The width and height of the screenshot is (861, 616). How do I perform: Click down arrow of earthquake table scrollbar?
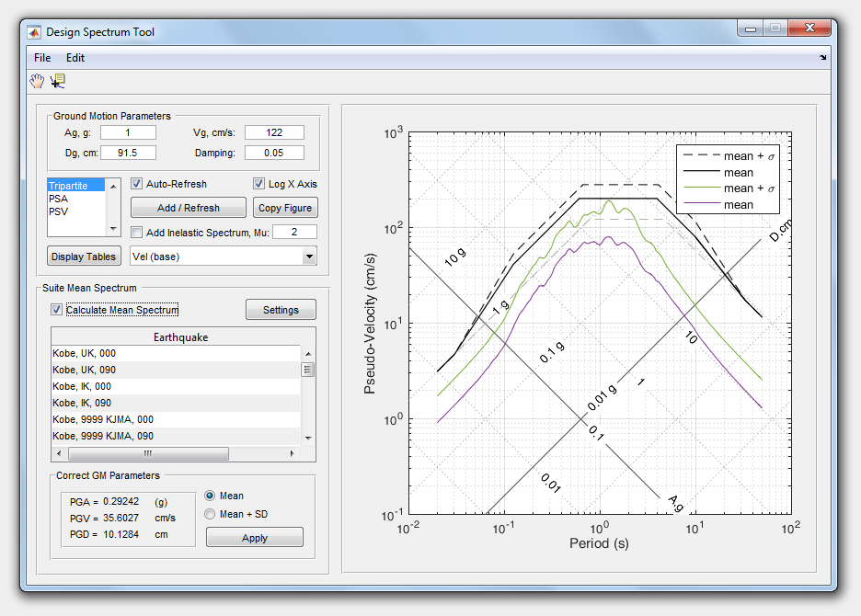point(308,439)
